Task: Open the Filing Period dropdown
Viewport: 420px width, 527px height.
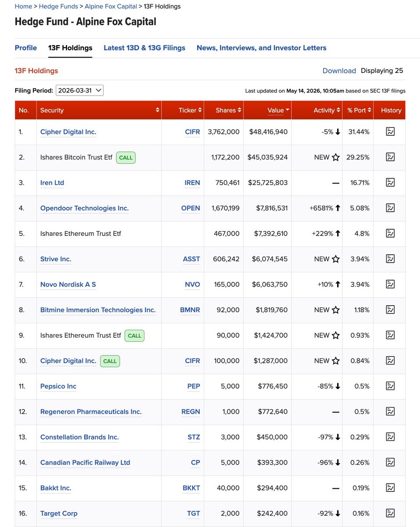Action: 79,90
